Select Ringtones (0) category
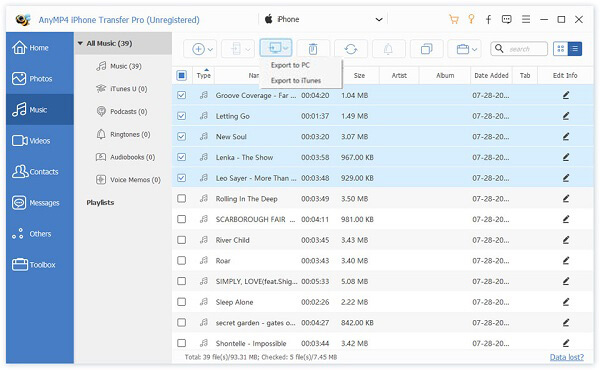 point(123,134)
